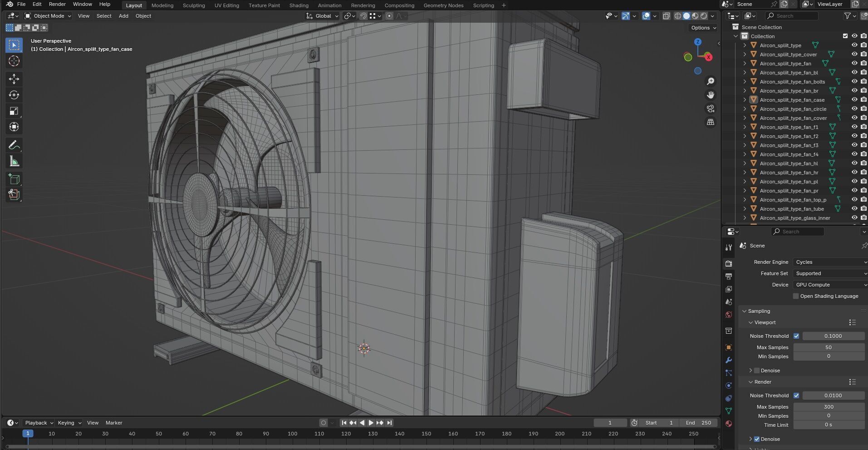Select the Add Cube tool
This screenshot has height=450, width=868.
coord(14,179)
